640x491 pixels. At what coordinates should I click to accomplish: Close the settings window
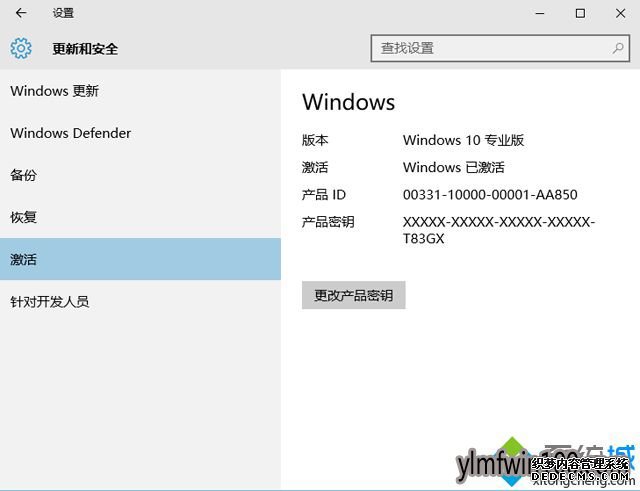point(620,13)
